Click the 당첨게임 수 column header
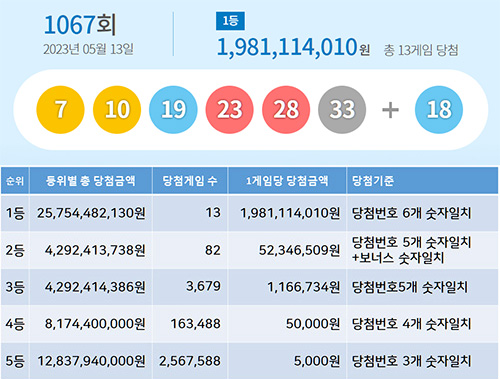500x379 pixels. (190, 181)
